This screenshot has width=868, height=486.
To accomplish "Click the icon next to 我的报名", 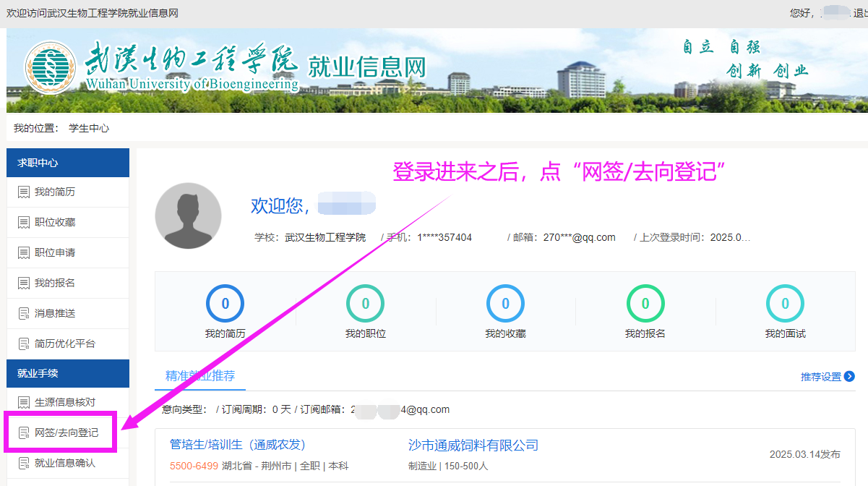I will click(23, 283).
